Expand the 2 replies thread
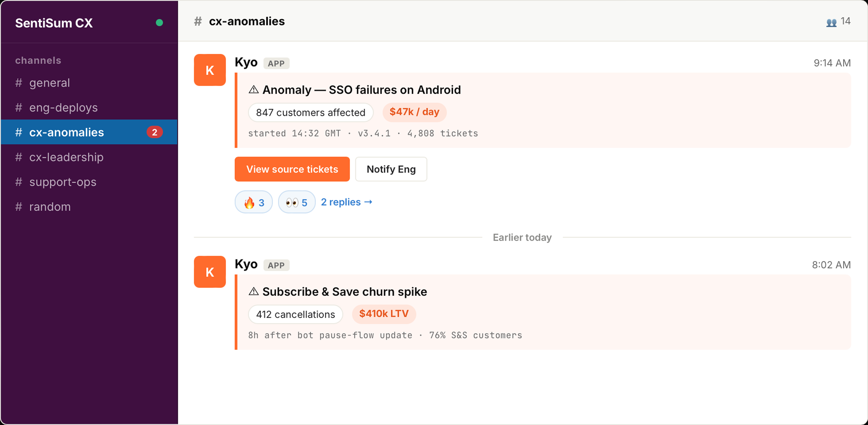This screenshot has width=868, height=425. click(x=346, y=202)
